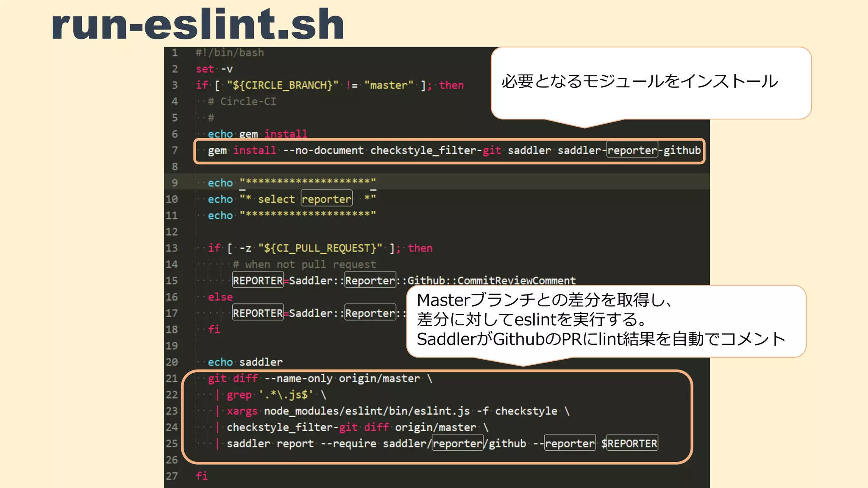
Task: Click the '# when not pull request' comment
Action: 304,264
